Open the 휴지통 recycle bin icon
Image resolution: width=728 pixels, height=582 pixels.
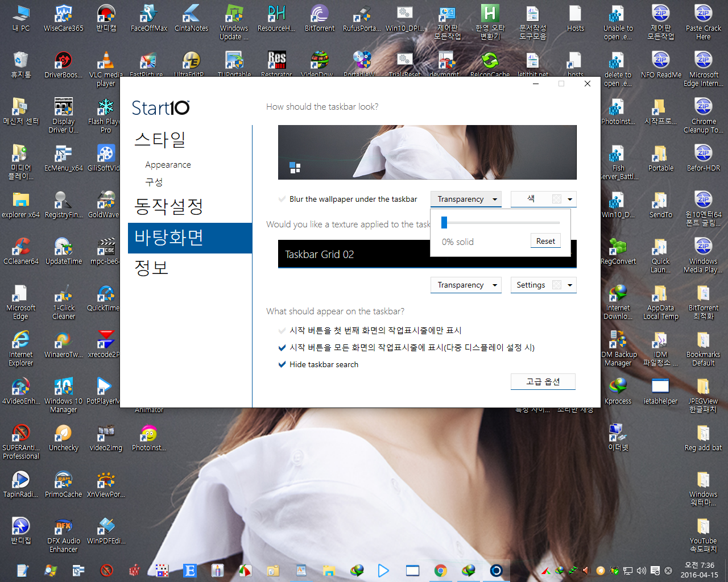coord(21,65)
